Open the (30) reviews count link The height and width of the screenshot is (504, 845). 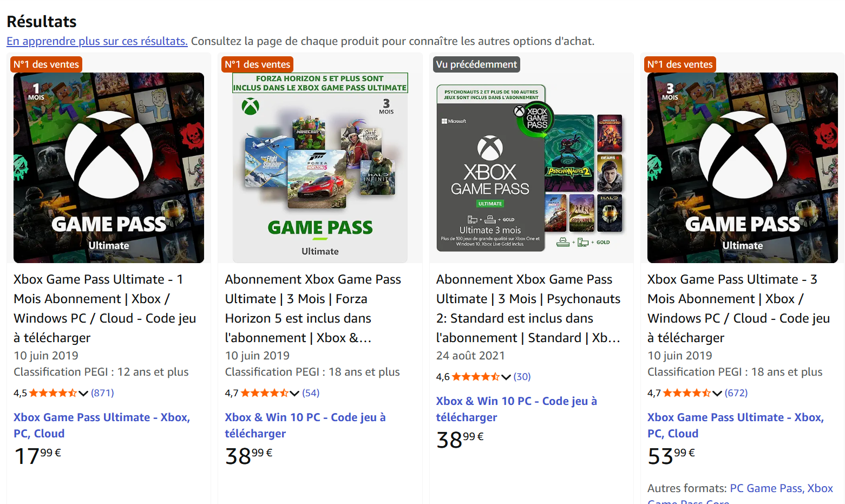click(522, 377)
